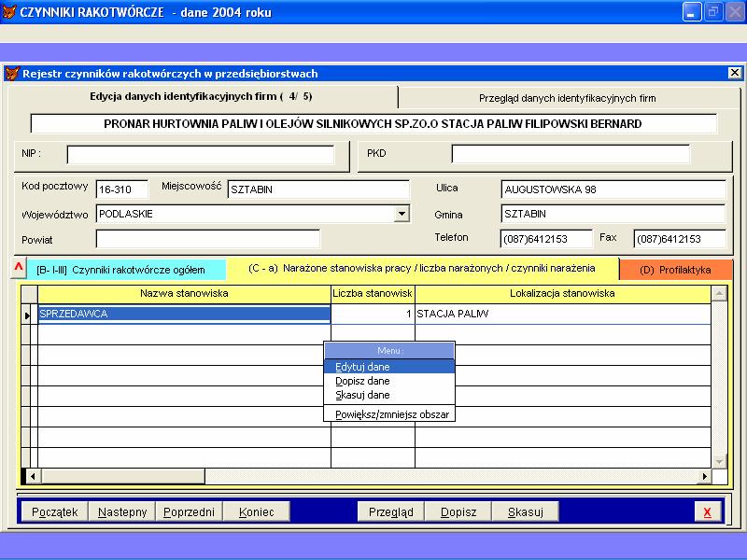The height and width of the screenshot is (560, 747).
Task: Click the Telefon number field
Action: (546, 239)
